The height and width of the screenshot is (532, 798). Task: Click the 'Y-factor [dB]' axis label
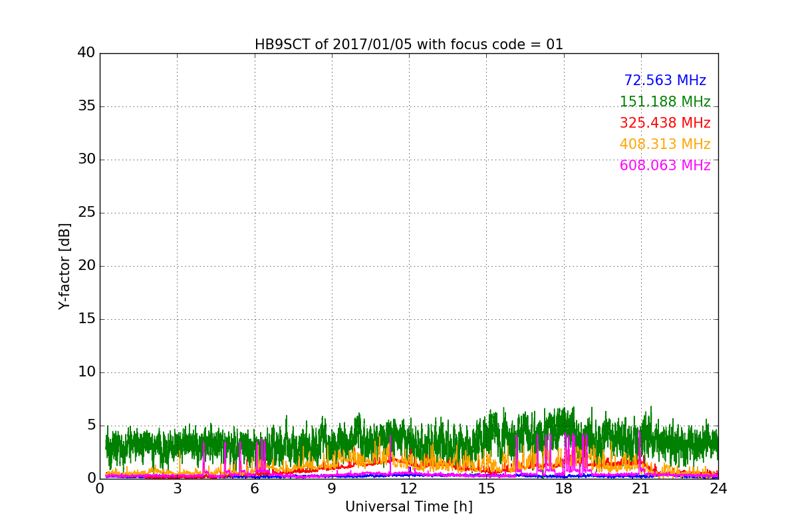(x=65, y=266)
